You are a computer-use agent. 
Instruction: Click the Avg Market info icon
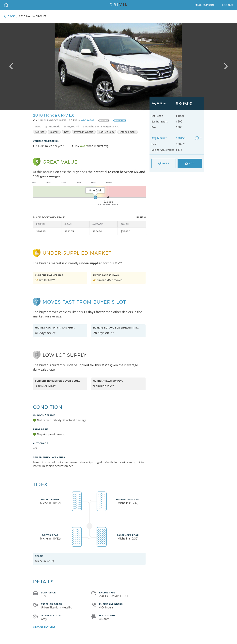click(x=197, y=138)
